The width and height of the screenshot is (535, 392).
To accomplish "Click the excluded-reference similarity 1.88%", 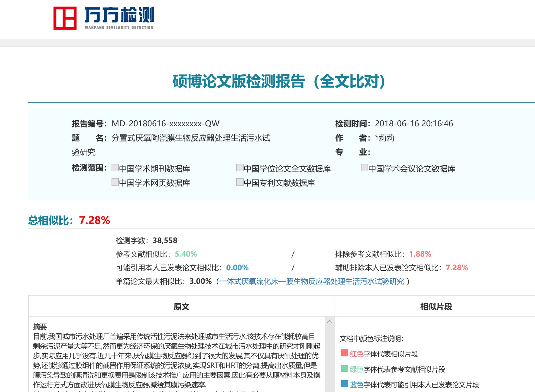I will pos(420,254).
